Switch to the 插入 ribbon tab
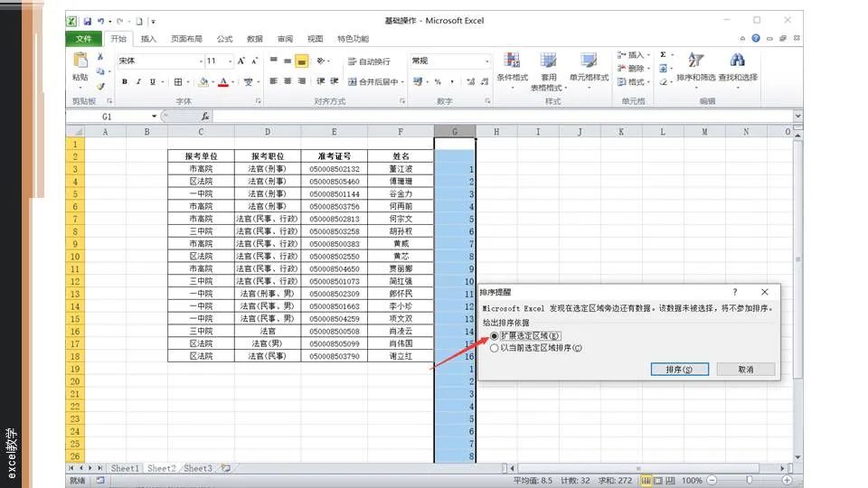The image size is (868, 488). tap(148, 39)
